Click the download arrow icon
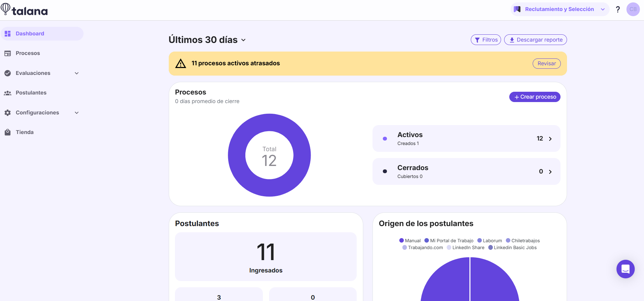 512,40
